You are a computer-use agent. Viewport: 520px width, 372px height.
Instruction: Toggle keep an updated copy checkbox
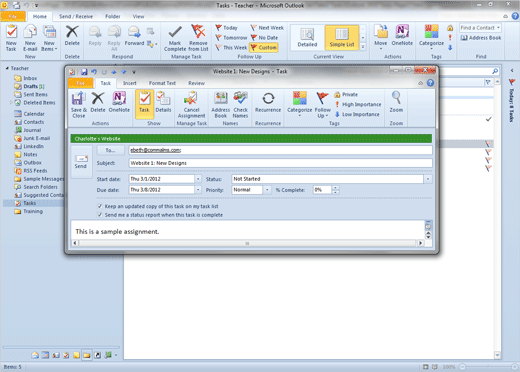click(x=100, y=206)
